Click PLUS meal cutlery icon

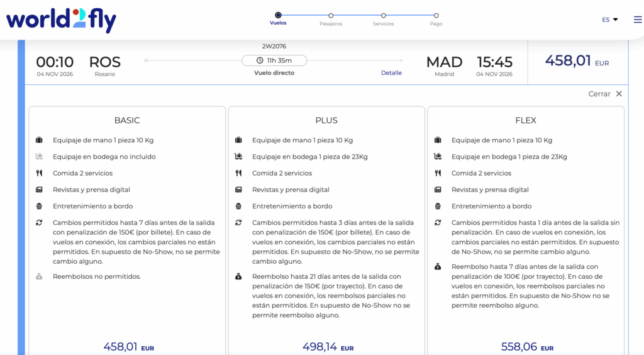point(238,173)
